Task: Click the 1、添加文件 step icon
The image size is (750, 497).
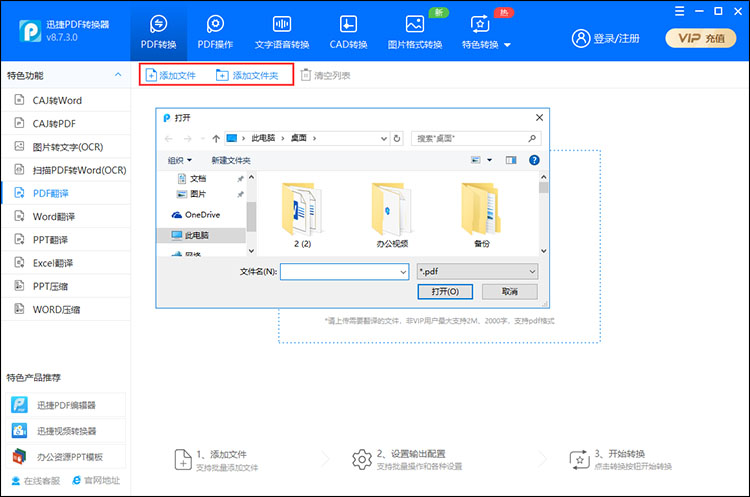Action: tap(183, 460)
